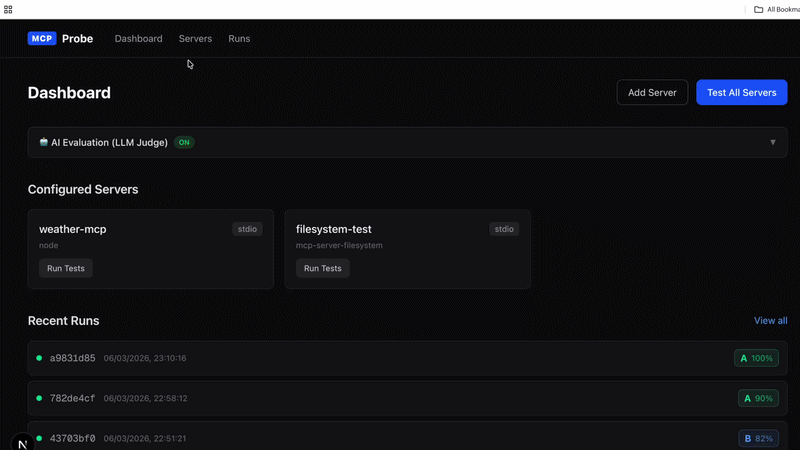This screenshot has height=450, width=800.
Task: Click the node command text
Action: (x=48, y=245)
